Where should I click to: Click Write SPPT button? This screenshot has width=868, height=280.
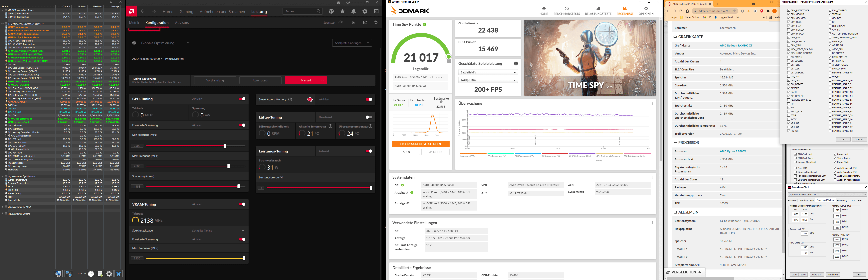pos(833,275)
